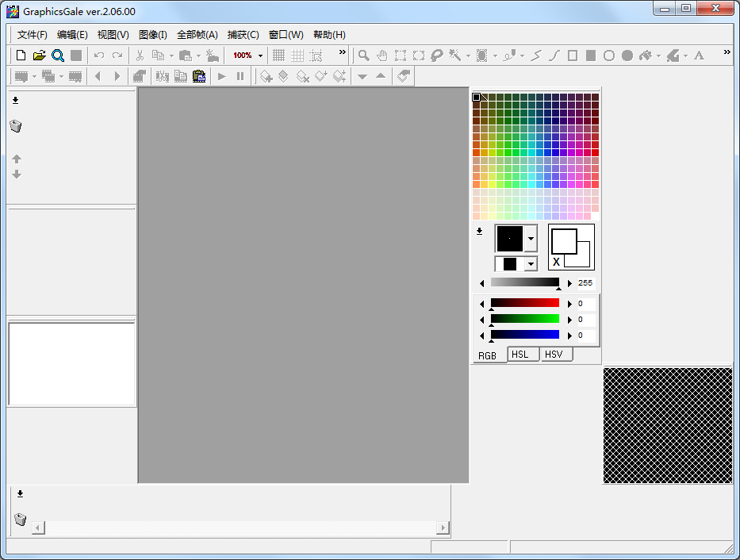The image size is (740, 560).
Task: Switch to the HSL tab
Action: (x=523, y=355)
